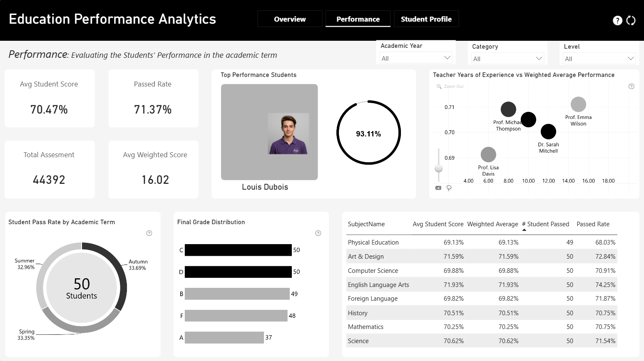Open the Academic Year dropdown
The image size is (644, 361).
coord(416,58)
